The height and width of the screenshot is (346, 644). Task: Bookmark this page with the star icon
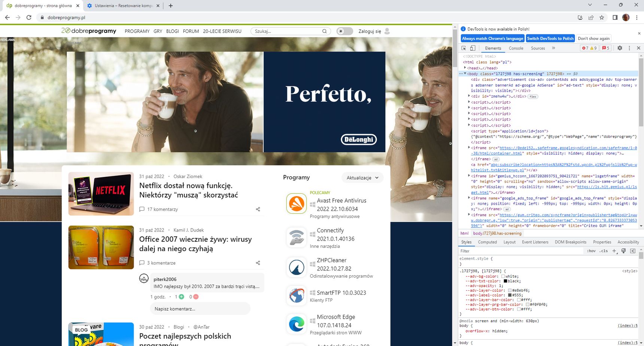(602, 17)
